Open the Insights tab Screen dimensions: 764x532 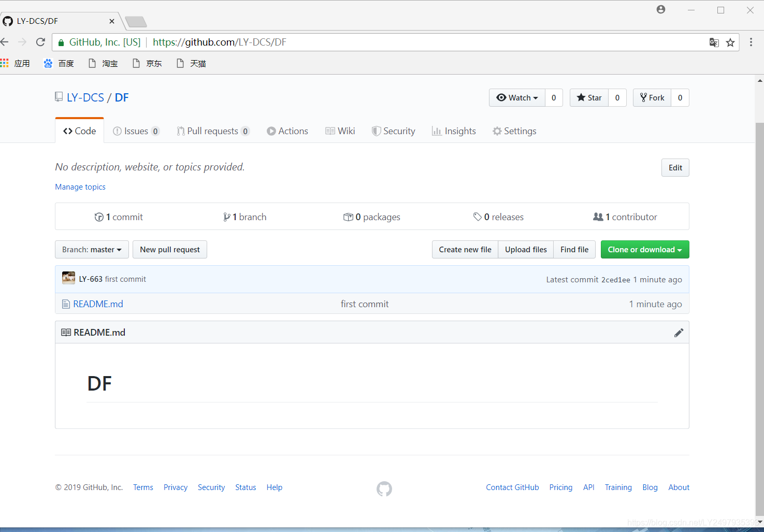click(454, 131)
